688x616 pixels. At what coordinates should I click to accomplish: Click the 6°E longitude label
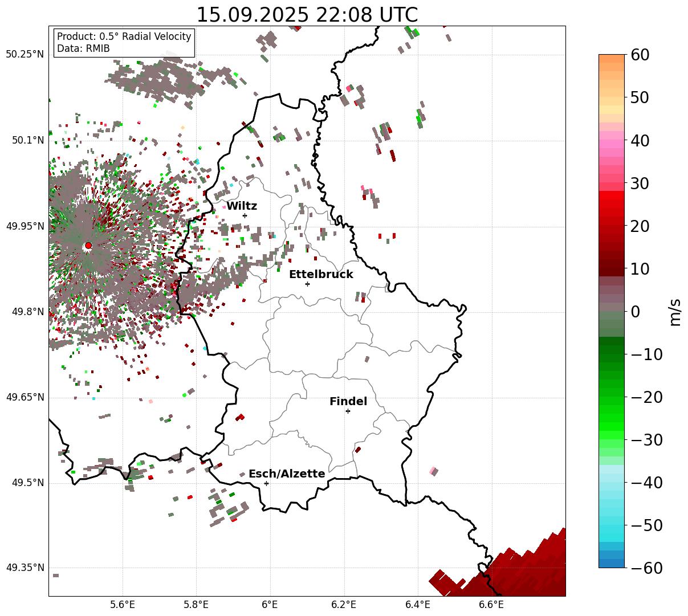pos(270,605)
